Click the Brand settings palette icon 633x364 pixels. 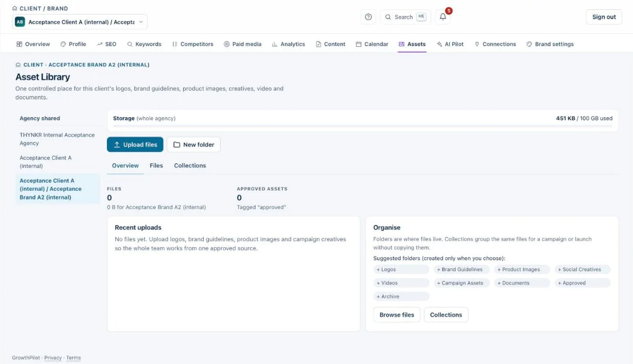(x=529, y=44)
